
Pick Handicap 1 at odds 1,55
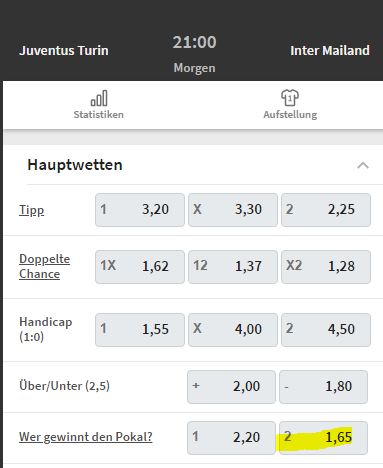point(140,330)
